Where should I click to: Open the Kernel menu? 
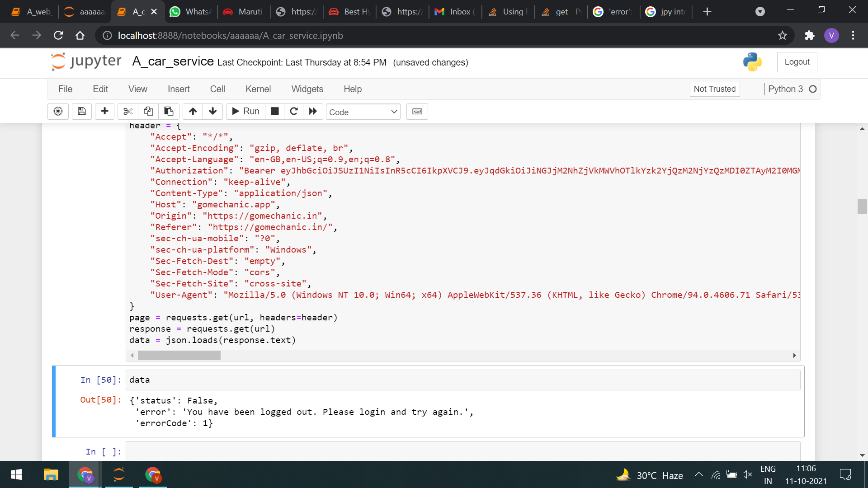(x=258, y=89)
